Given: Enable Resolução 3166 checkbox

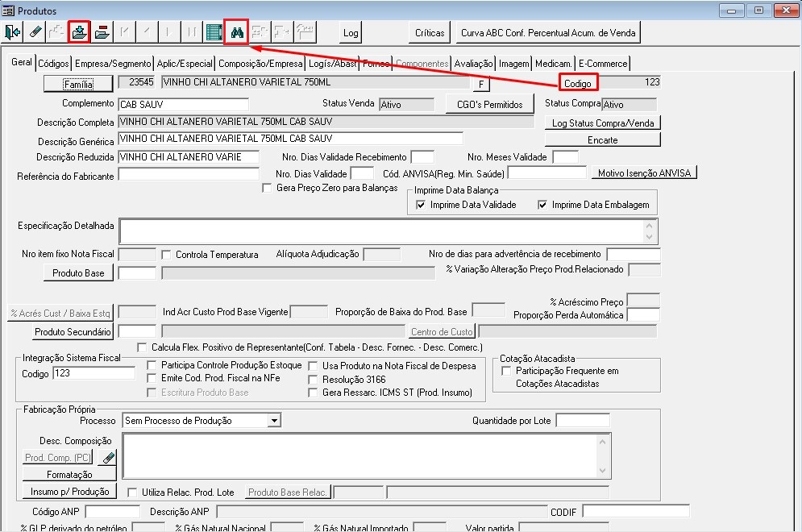Looking at the screenshot, I should click(313, 380).
